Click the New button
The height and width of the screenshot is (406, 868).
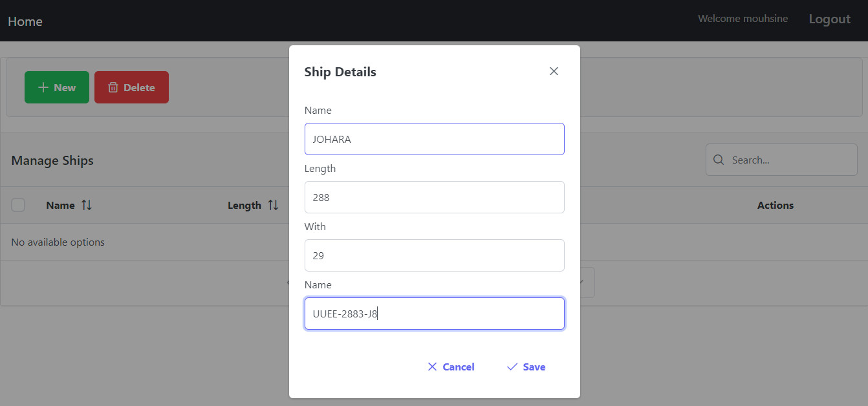tap(57, 87)
